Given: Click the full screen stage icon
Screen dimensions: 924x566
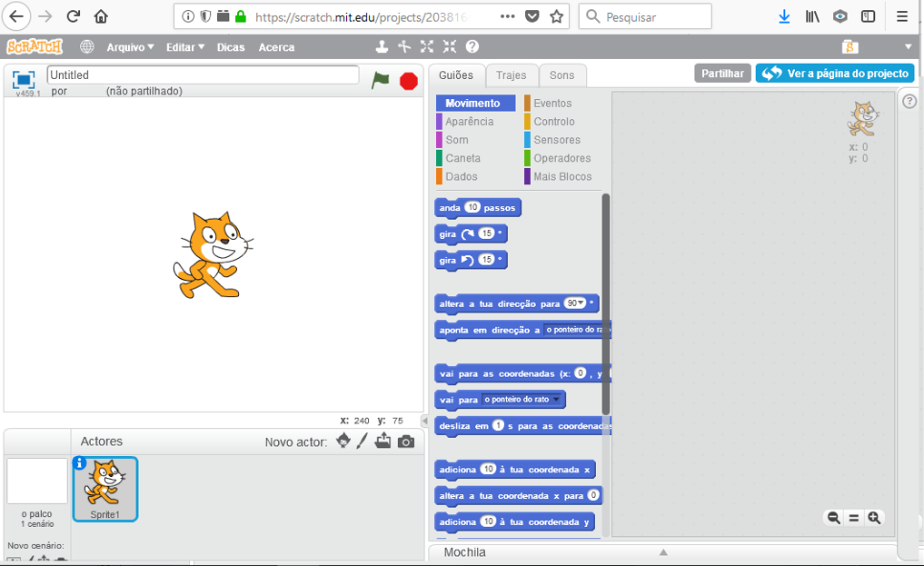Looking at the screenshot, I should tap(24, 79).
